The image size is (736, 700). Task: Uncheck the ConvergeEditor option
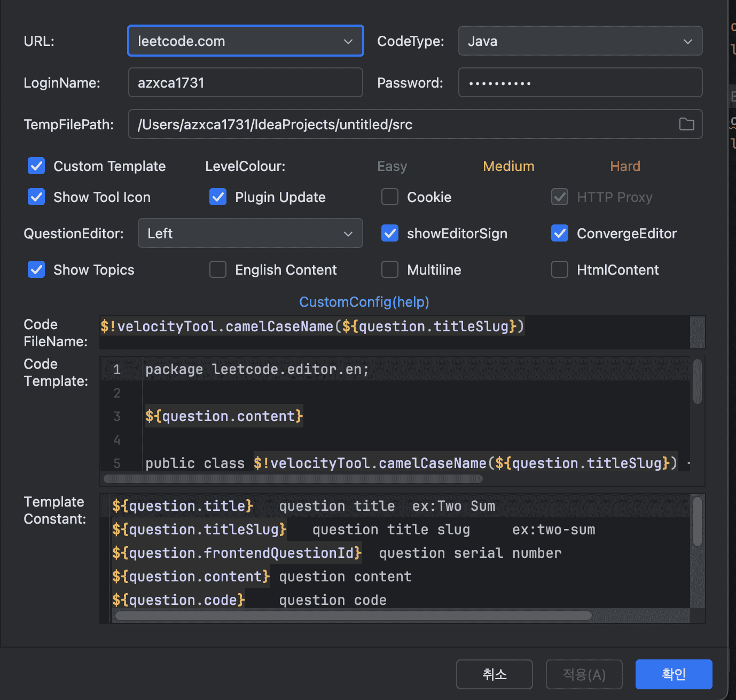coord(560,234)
